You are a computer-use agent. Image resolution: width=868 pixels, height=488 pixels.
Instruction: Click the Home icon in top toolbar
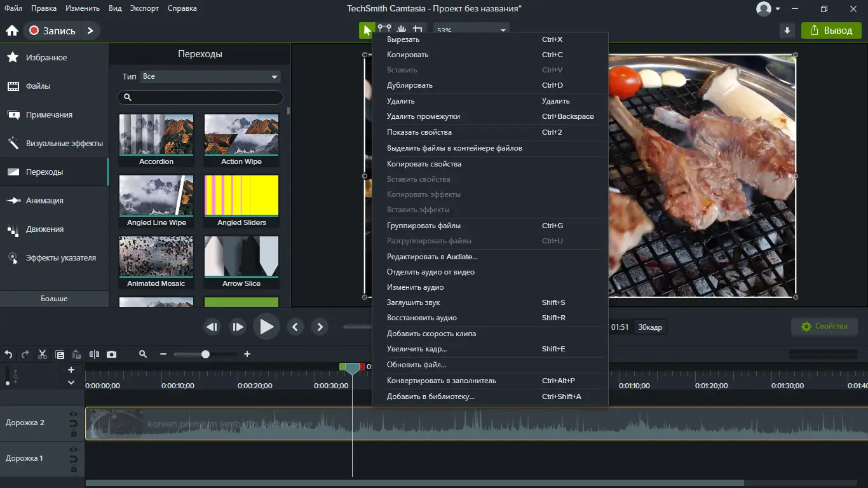point(11,30)
